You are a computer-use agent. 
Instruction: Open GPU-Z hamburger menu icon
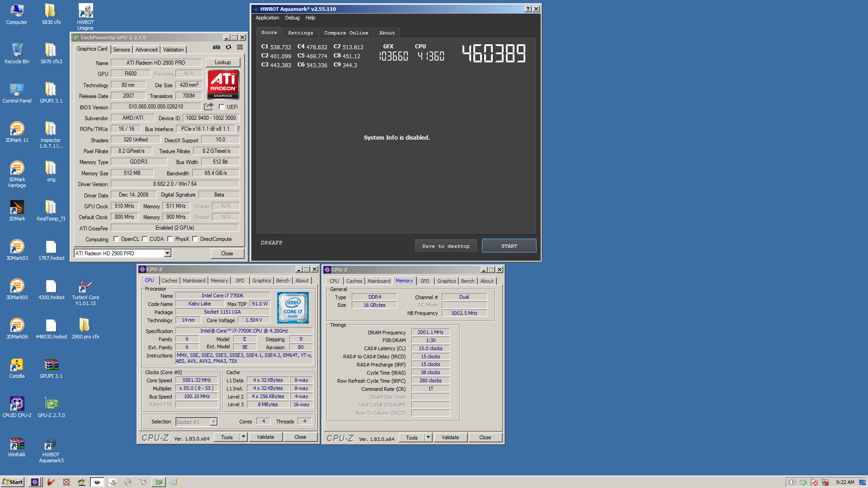click(240, 47)
